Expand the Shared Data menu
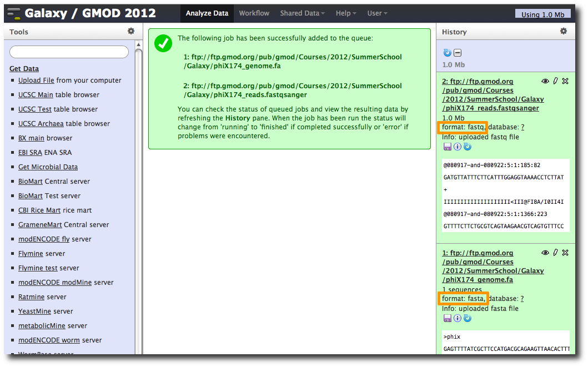 [x=302, y=13]
